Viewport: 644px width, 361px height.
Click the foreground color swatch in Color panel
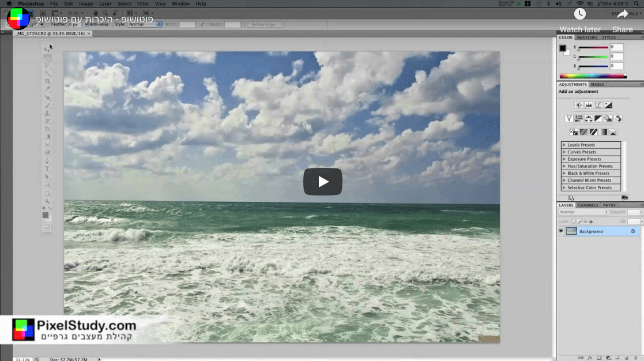563,48
